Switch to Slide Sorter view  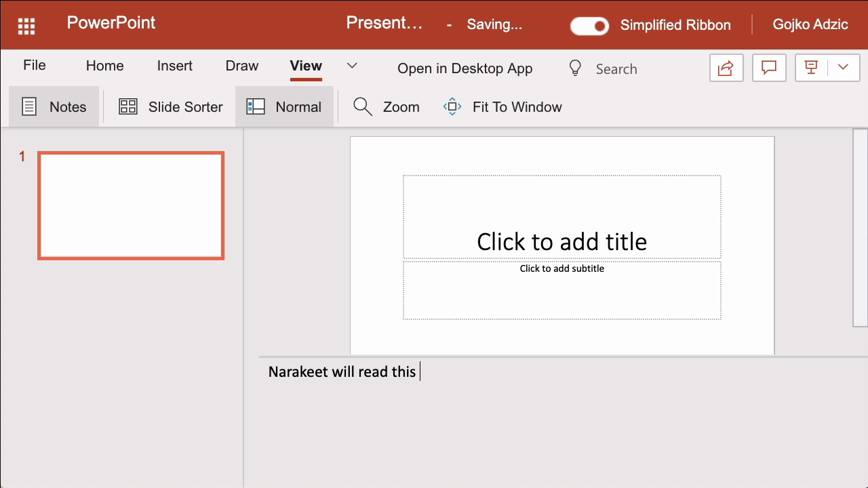pos(171,106)
